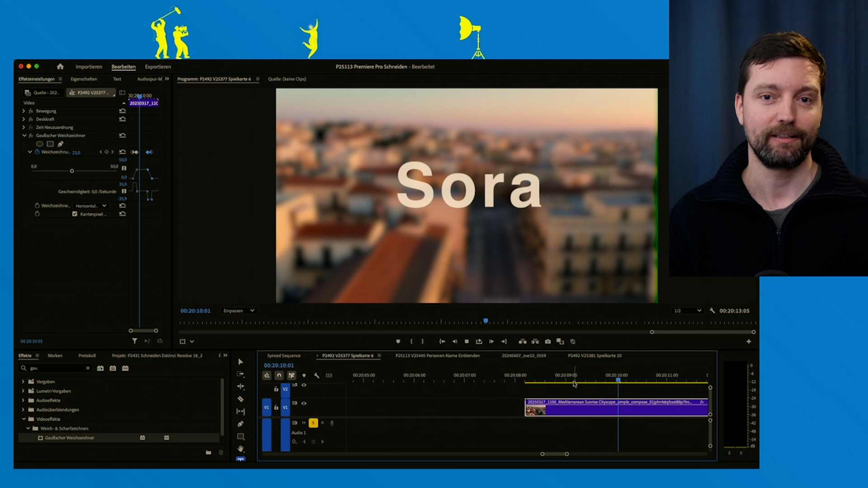This screenshot has height=488, width=868.
Task: Select the Rectangle tool
Action: click(241, 436)
